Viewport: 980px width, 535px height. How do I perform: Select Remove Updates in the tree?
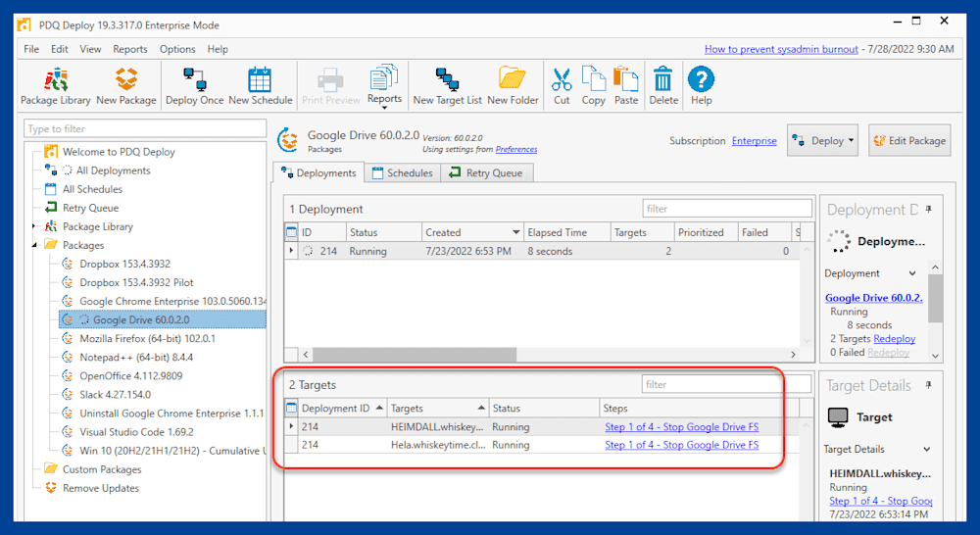[x=101, y=488]
